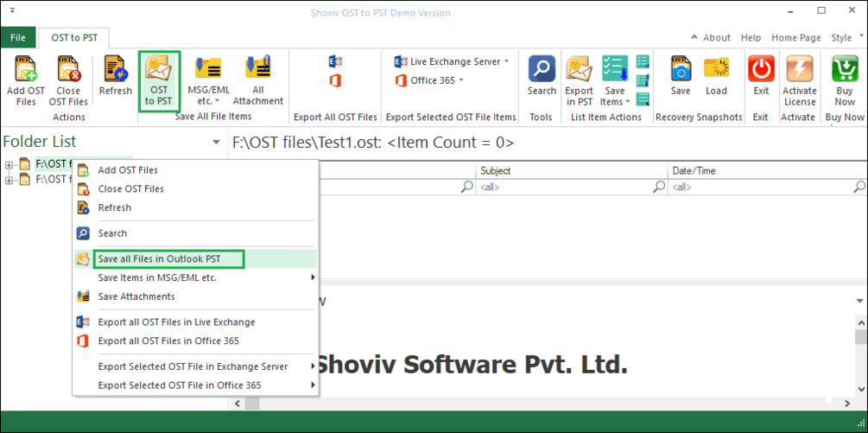
Task: Click the Subject filter search magnifier
Action: [659, 188]
